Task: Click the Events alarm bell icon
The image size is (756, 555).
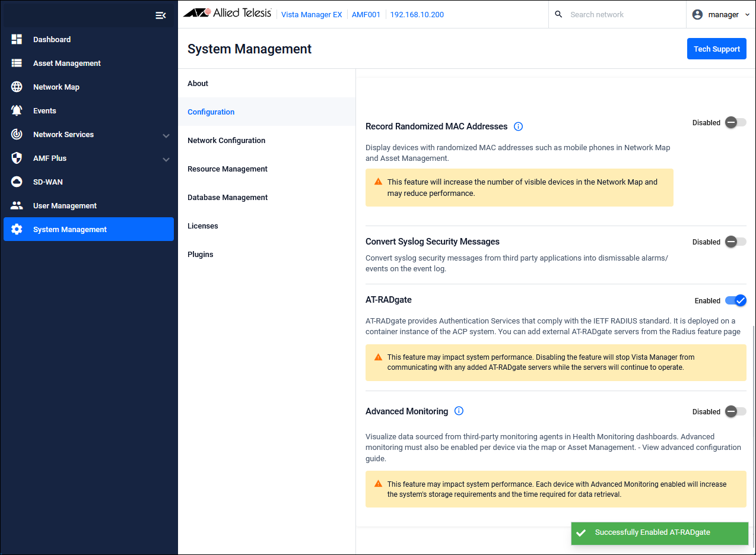Action: coord(17,110)
